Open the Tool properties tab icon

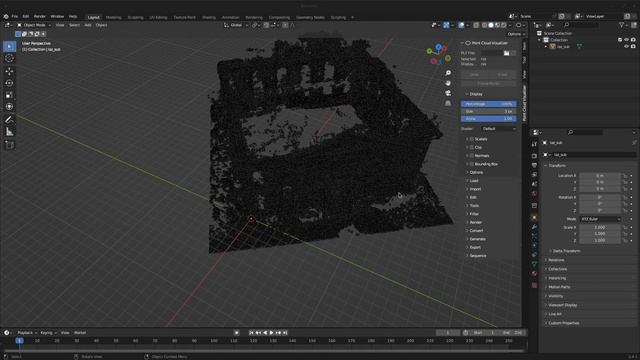pyautogui.click(x=534, y=144)
